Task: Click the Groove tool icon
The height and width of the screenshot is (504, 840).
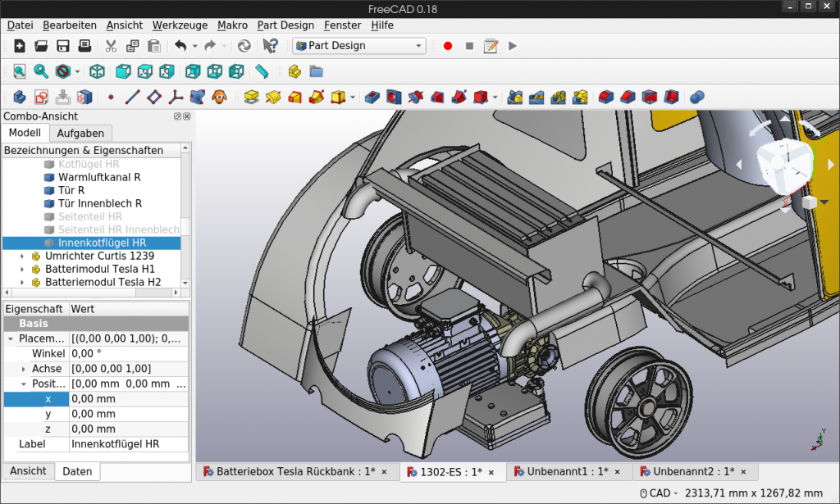Action: pos(415,97)
